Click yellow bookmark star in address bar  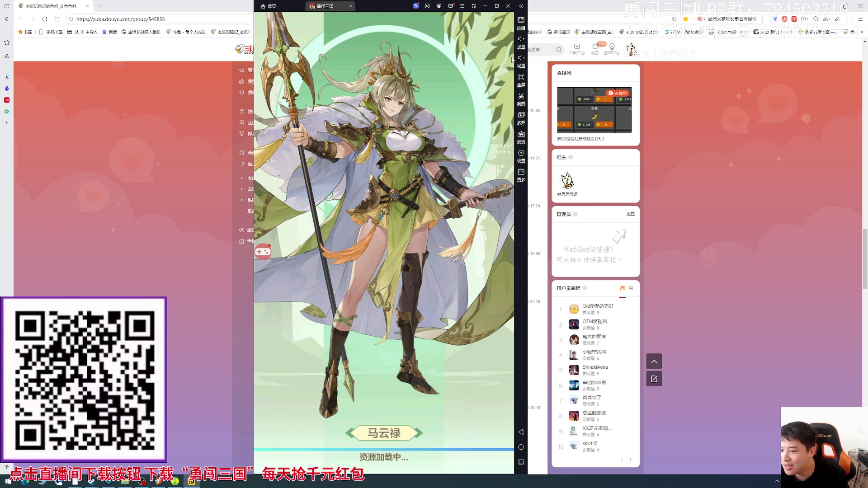(x=686, y=19)
